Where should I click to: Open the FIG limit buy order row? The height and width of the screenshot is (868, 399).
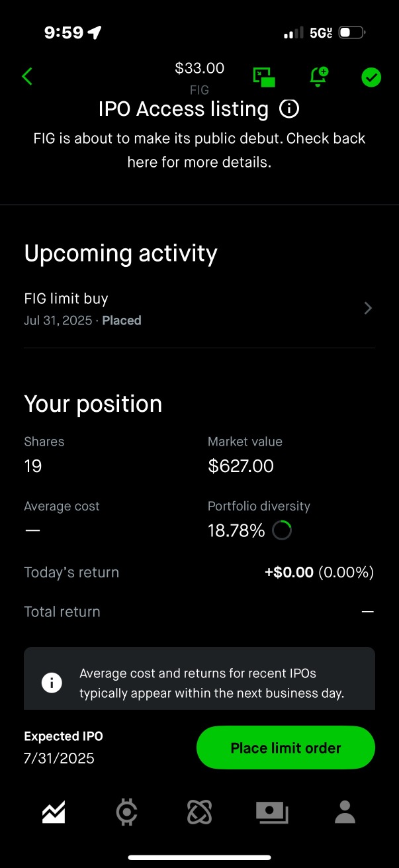tap(199, 309)
